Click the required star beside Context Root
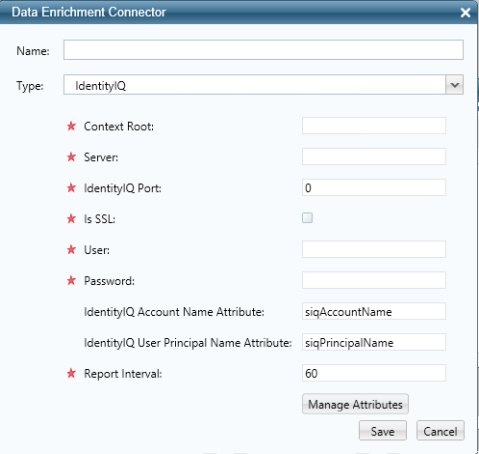Image resolution: width=479 pixels, height=454 pixels. coord(71,126)
